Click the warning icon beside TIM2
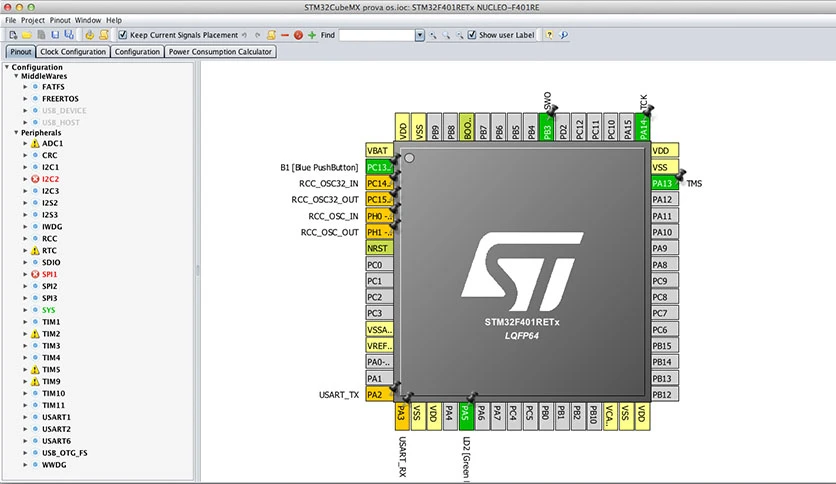 [x=35, y=334]
